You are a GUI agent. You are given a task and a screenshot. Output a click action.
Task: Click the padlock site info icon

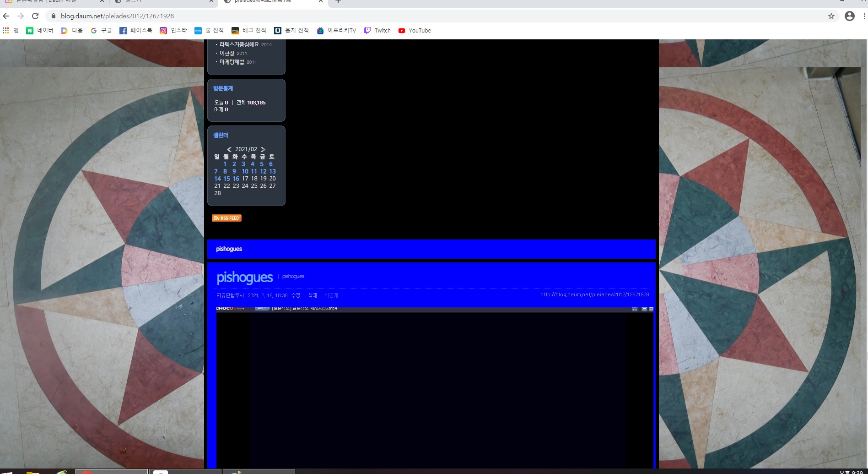[x=53, y=16]
